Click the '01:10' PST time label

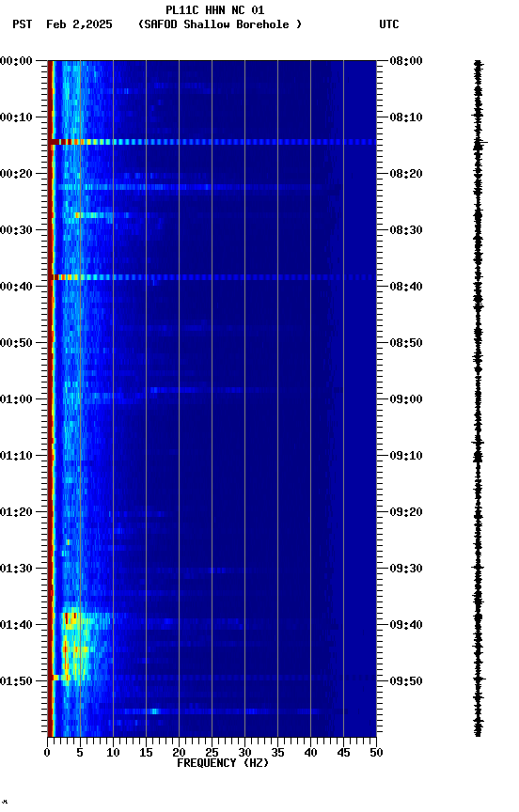(16, 456)
